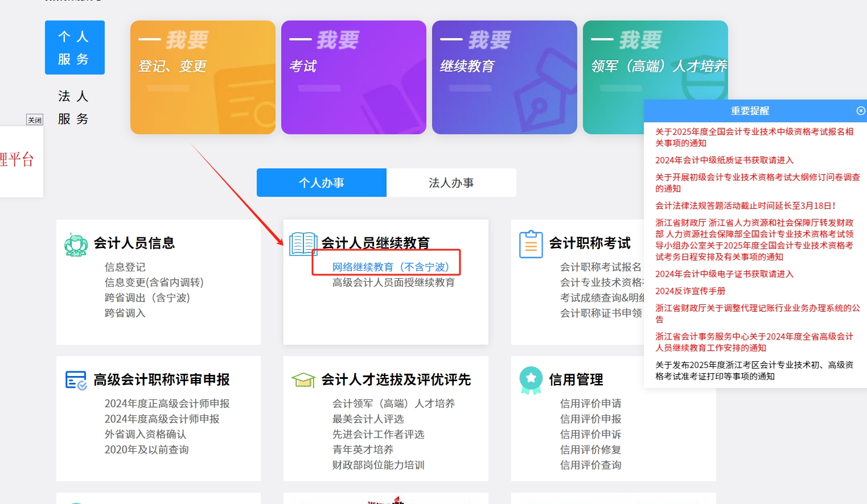Open the orange 我要登记、变更 card
The height and width of the screenshot is (504, 867).
pos(203,77)
